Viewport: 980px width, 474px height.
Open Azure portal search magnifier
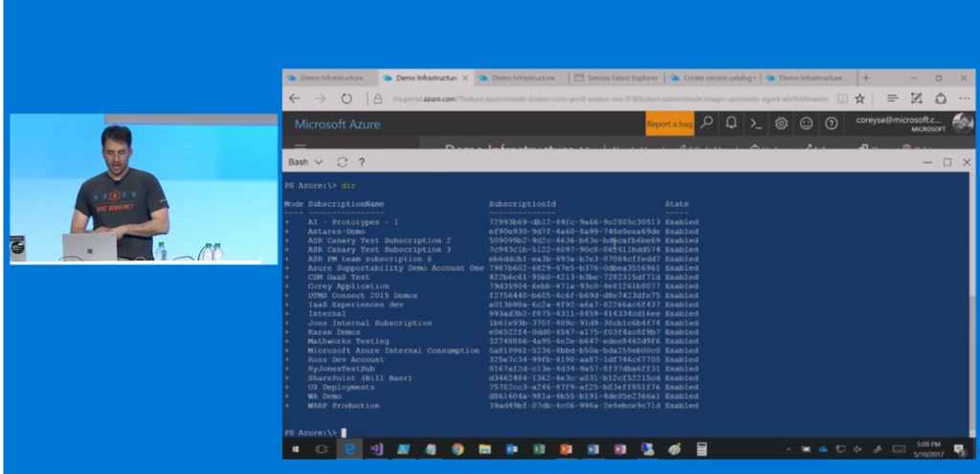706,124
